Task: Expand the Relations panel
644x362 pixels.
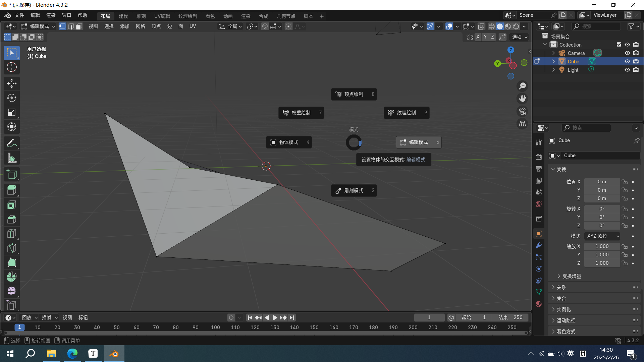Action: (561, 287)
